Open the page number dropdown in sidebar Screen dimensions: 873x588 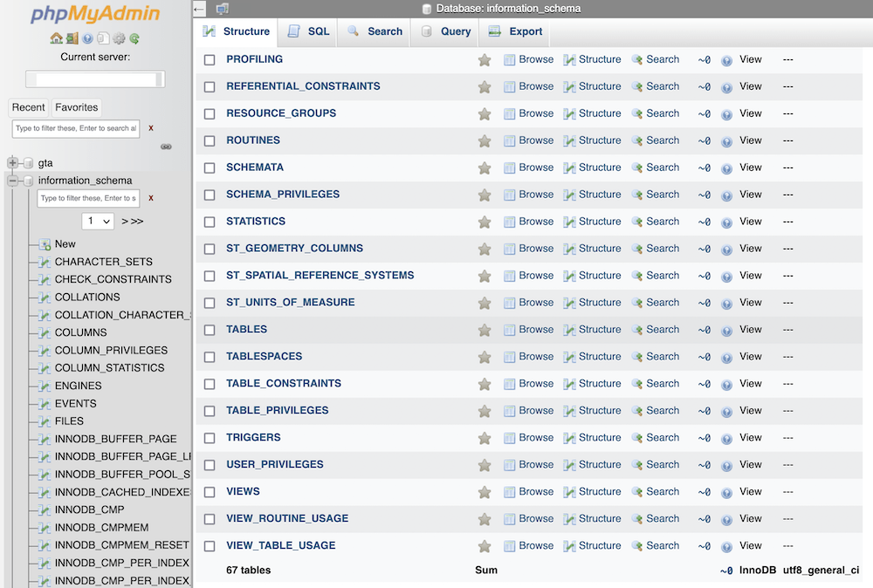[x=98, y=221]
